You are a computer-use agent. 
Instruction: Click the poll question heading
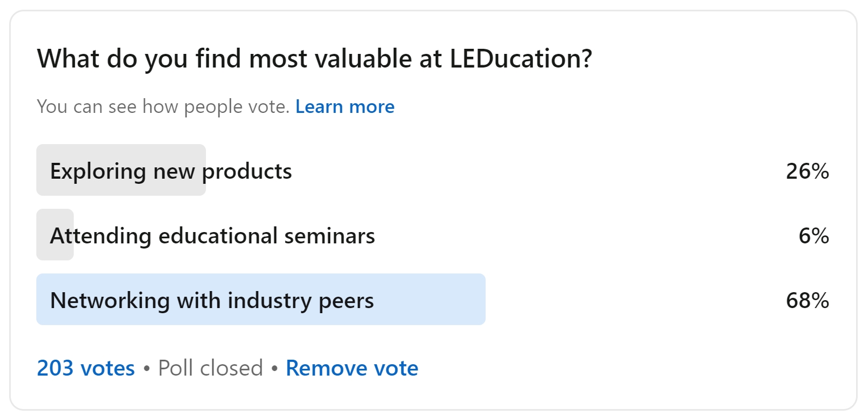tap(315, 59)
